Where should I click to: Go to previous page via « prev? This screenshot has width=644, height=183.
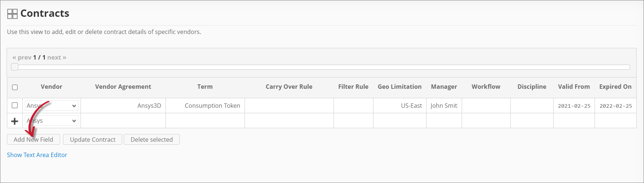click(22, 57)
